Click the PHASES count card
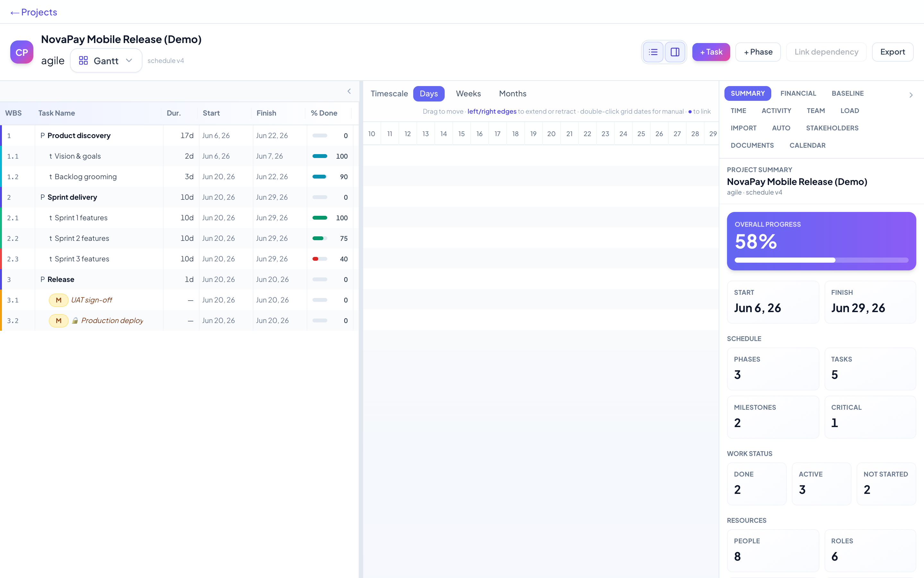 [x=773, y=369]
